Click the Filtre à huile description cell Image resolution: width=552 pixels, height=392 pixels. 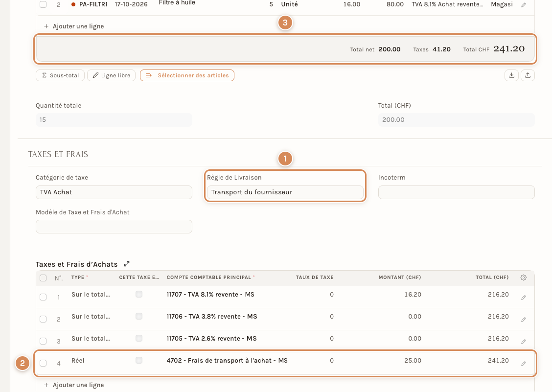click(177, 3)
